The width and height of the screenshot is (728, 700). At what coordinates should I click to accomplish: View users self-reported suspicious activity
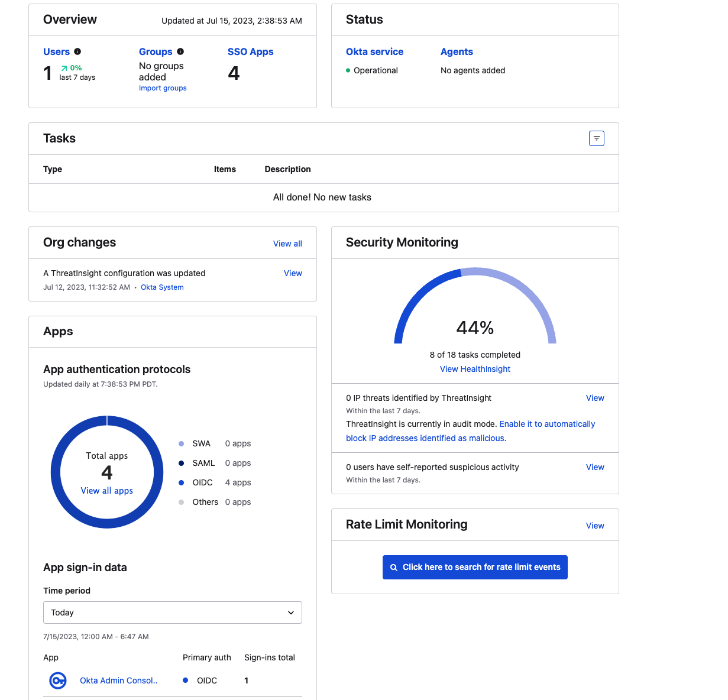pos(595,467)
